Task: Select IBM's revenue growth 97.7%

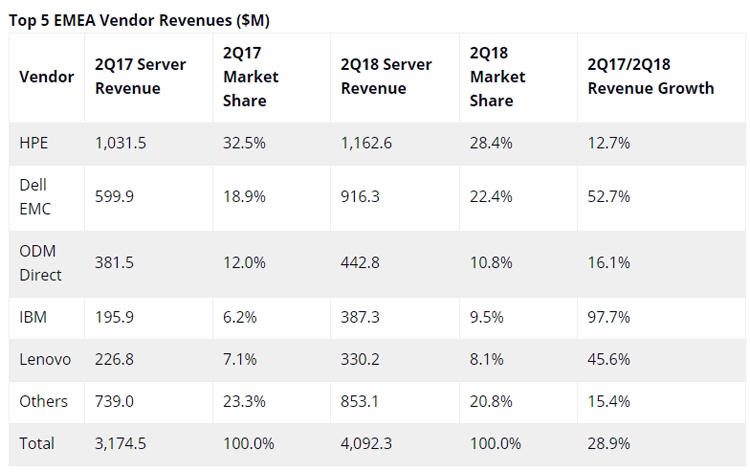Action: (608, 317)
